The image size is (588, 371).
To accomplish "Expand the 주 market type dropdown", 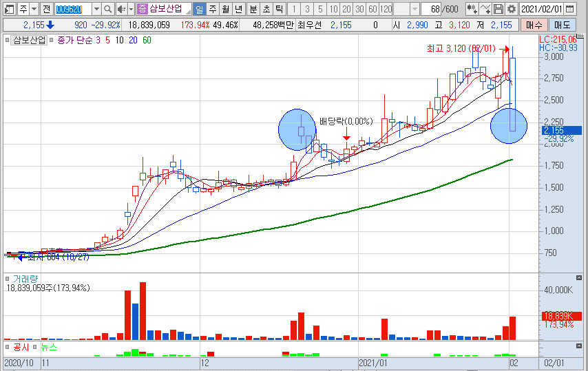I will (34, 9).
